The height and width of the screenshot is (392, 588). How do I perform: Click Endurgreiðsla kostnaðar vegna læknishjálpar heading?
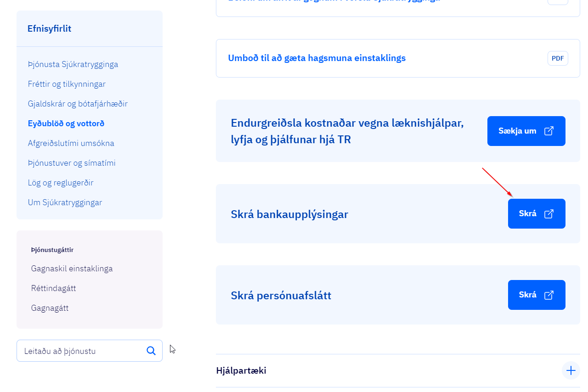(x=347, y=131)
